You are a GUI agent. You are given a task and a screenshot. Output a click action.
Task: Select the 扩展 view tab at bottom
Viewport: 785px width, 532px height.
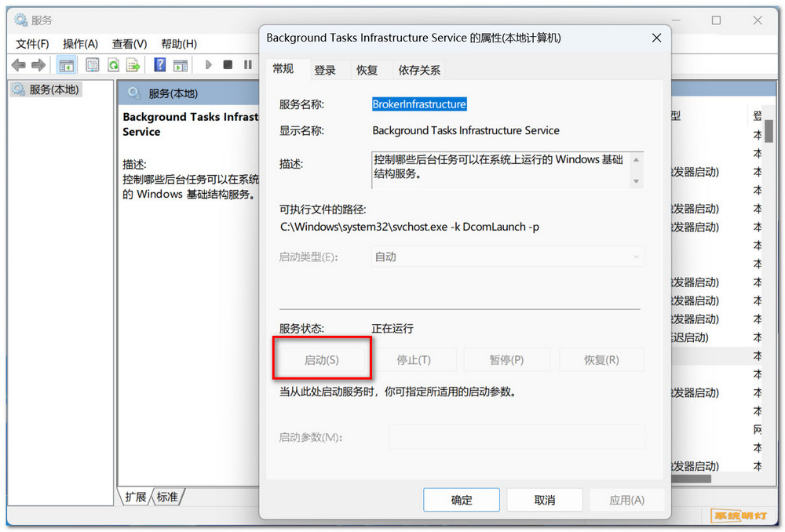pyautogui.click(x=136, y=497)
